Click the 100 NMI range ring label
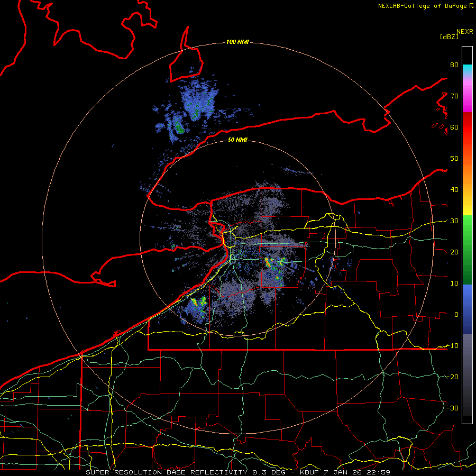476x476 pixels. (237, 42)
